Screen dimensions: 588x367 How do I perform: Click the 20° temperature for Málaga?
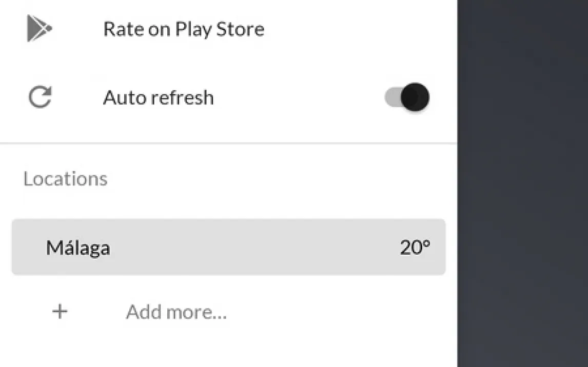(415, 248)
